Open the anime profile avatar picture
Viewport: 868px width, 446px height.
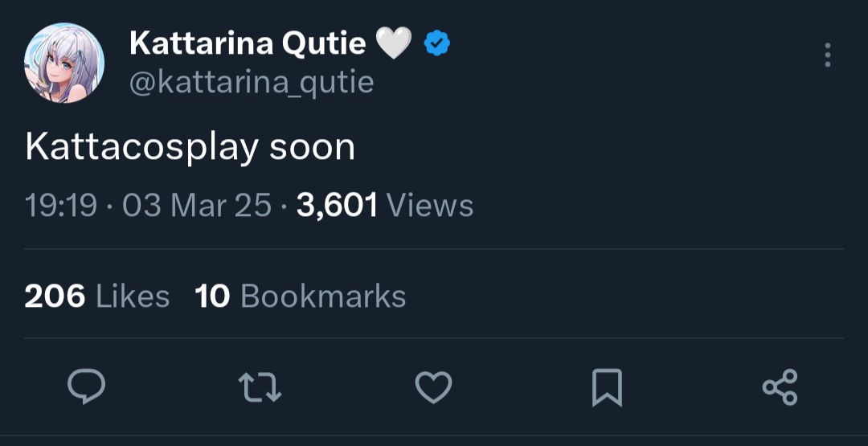64,63
